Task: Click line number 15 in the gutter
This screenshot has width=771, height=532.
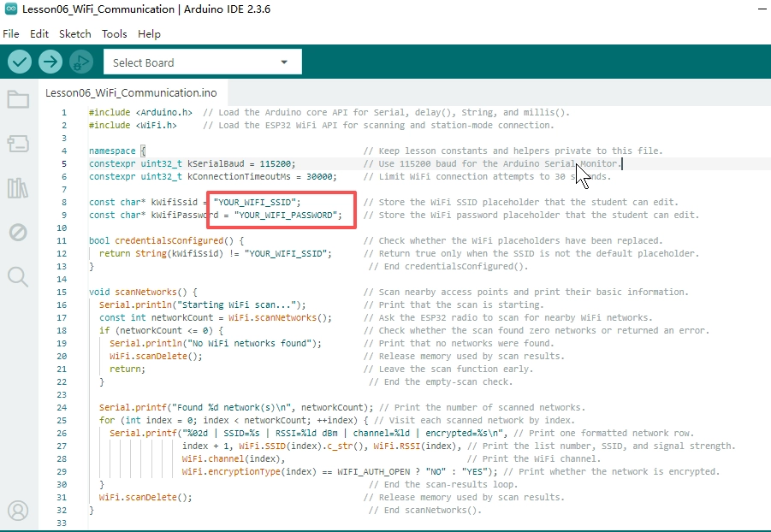Action: coord(62,292)
